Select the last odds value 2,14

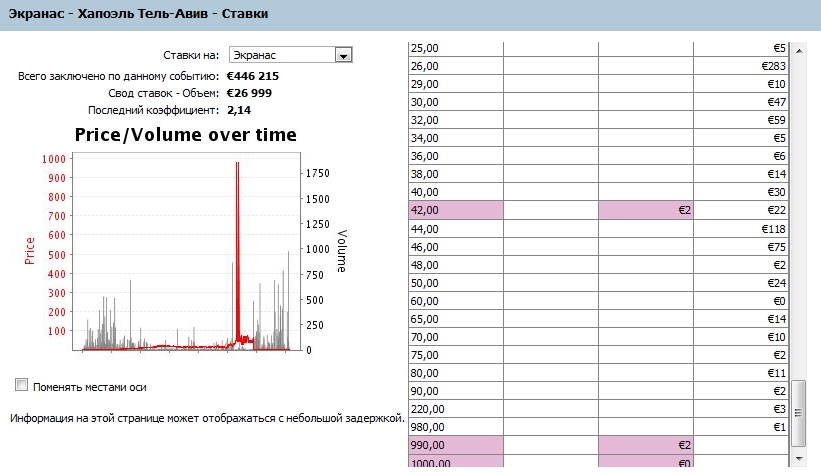pyautogui.click(x=239, y=110)
